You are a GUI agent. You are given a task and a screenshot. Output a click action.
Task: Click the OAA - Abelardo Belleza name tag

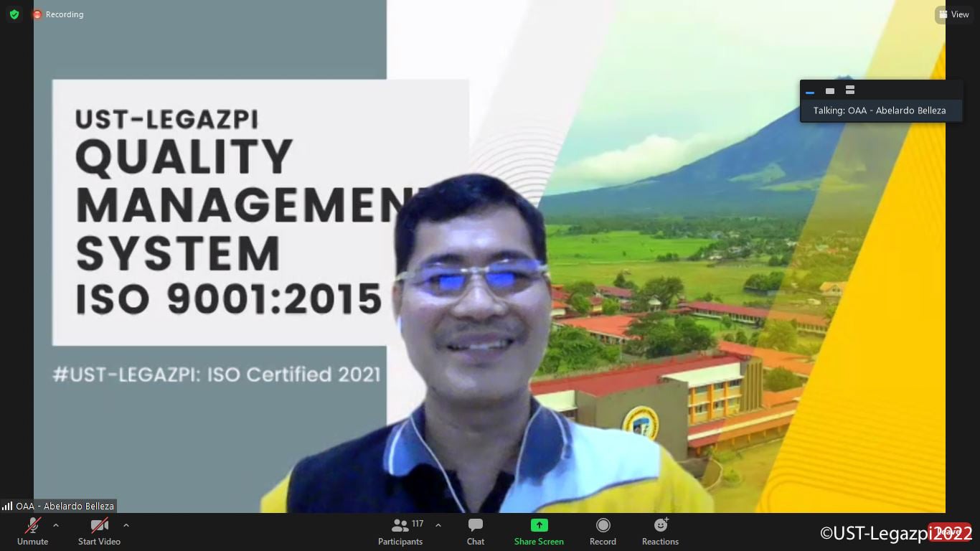[65, 506]
